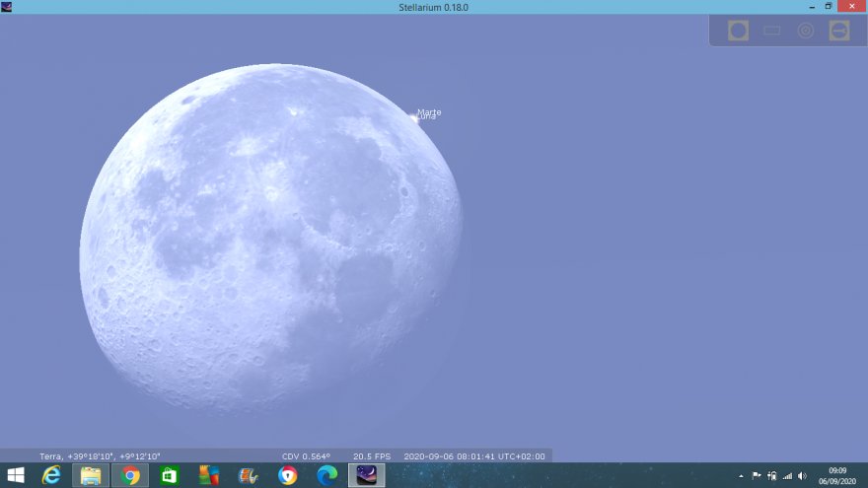Screen dimensions: 868x488
Task: Click the Marte planet label
Action: [x=429, y=112]
